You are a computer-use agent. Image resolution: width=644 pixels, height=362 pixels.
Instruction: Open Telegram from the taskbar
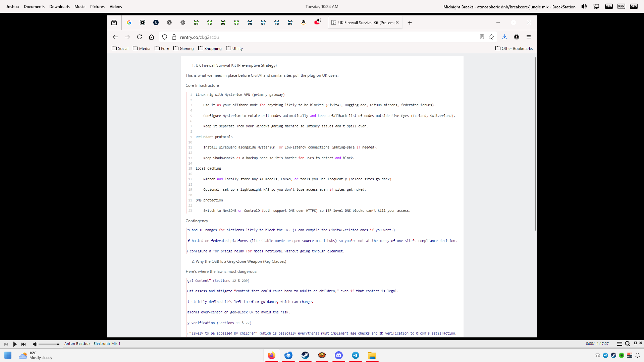[356, 355]
